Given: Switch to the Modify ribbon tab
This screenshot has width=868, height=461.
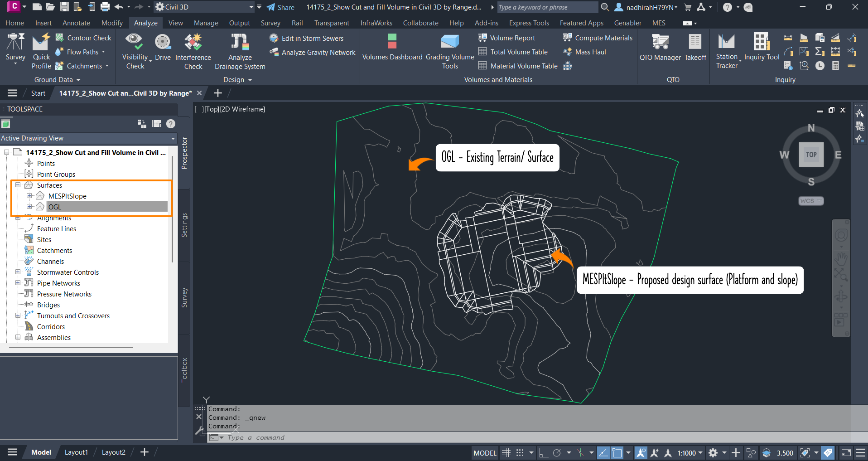Looking at the screenshot, I should [x=112, y=23].
